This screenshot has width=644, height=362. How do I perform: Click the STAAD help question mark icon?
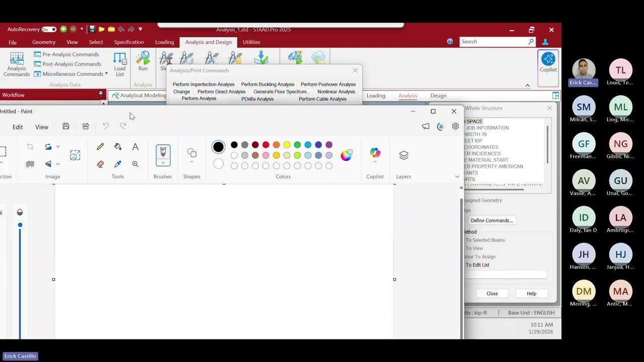[x=450, y=42]
